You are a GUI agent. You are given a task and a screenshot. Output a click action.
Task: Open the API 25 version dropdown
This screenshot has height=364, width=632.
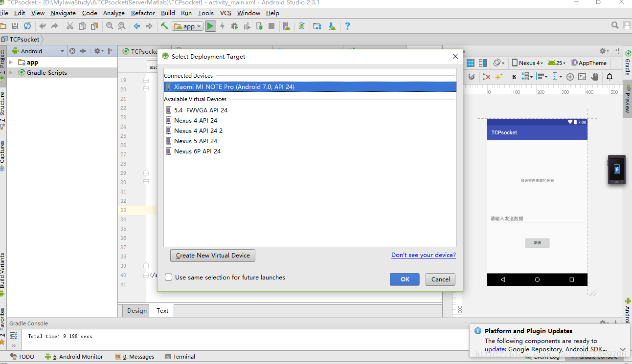tap(557, 63)
